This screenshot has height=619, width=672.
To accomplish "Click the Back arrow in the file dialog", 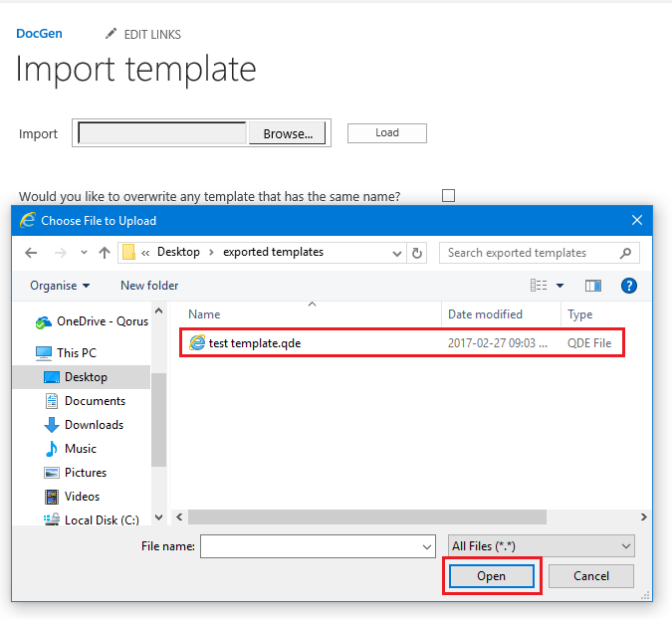I will tap(31, 253).
